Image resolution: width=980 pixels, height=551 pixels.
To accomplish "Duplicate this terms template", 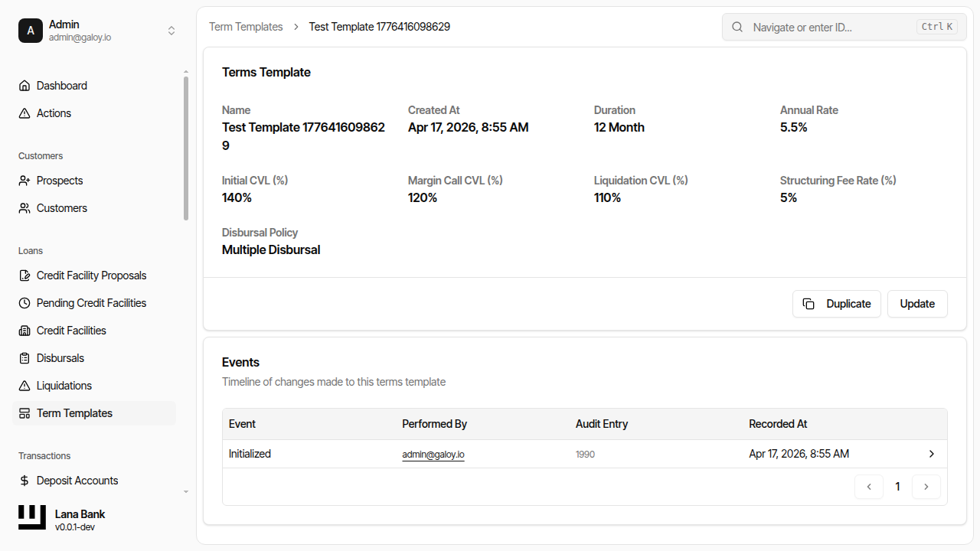I will (836, 304).
